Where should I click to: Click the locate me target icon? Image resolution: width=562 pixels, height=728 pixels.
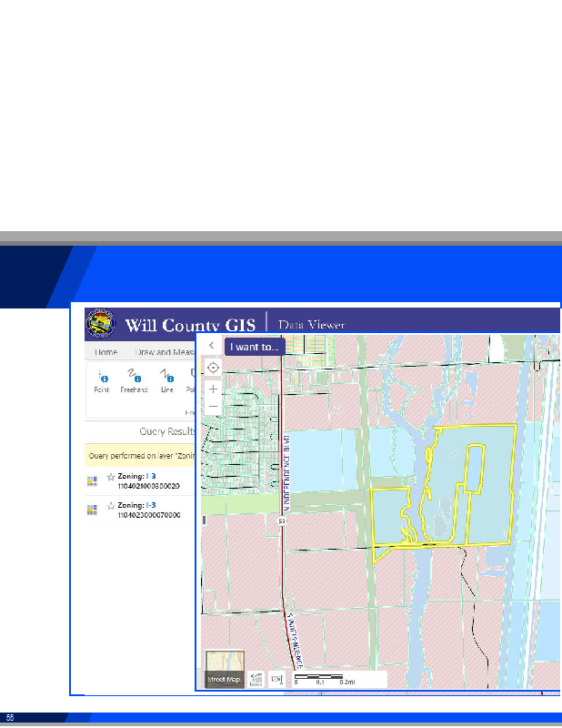pyautogui.click(x=213, y=368)
